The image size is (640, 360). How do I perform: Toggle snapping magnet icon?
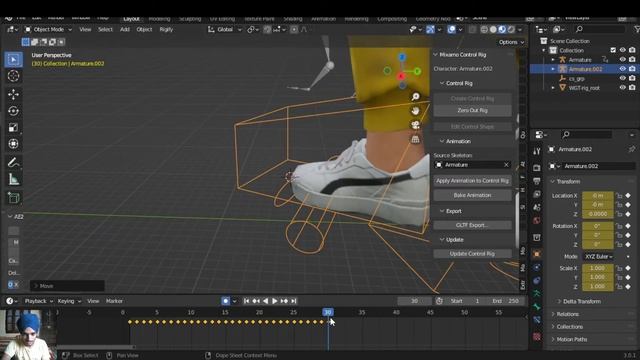(267, 29)
